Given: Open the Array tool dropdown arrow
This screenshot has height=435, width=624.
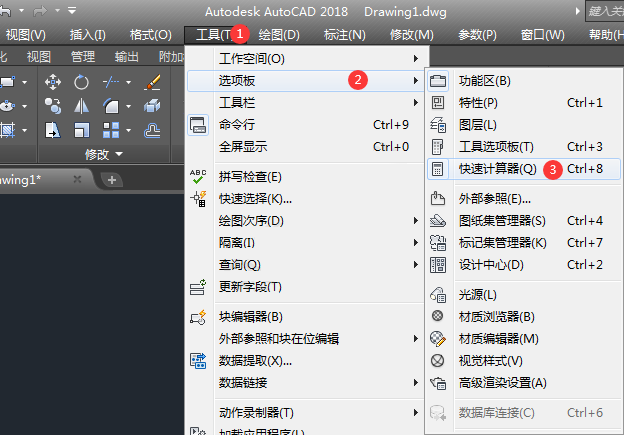Looking at the screenshot, I should coord(128,131).
